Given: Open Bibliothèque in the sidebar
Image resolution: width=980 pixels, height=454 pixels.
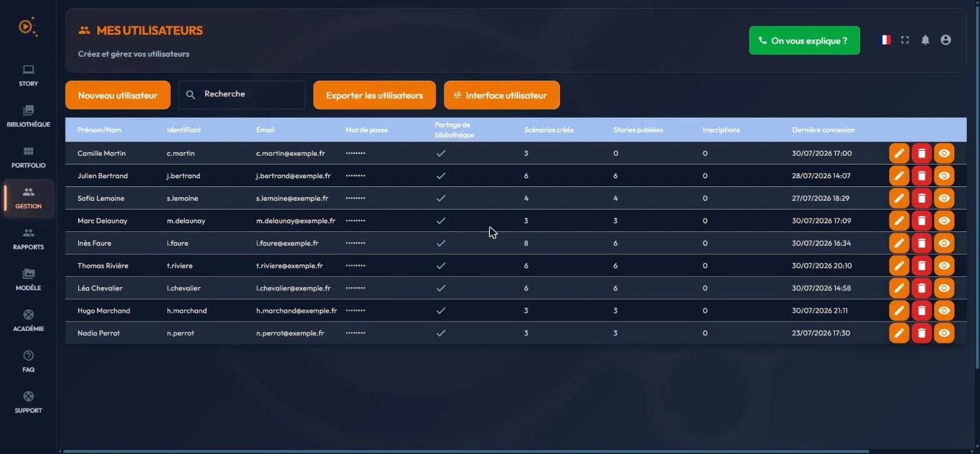Looking at the screenshot, I should tap(28, 117).
